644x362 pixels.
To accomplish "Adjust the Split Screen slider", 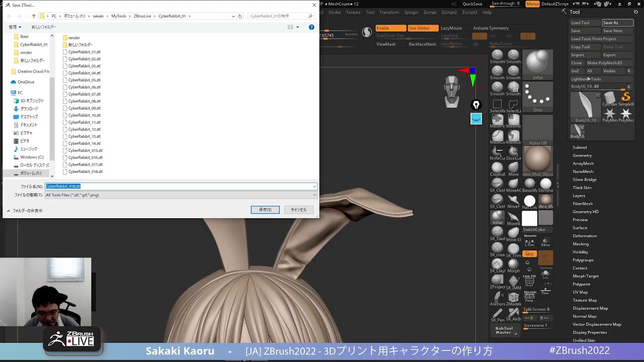I will tap(537, 310).
